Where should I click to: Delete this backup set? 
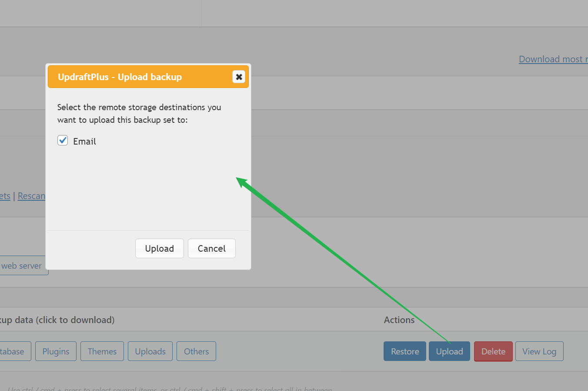pyautogui.click(x=493, y=351)
